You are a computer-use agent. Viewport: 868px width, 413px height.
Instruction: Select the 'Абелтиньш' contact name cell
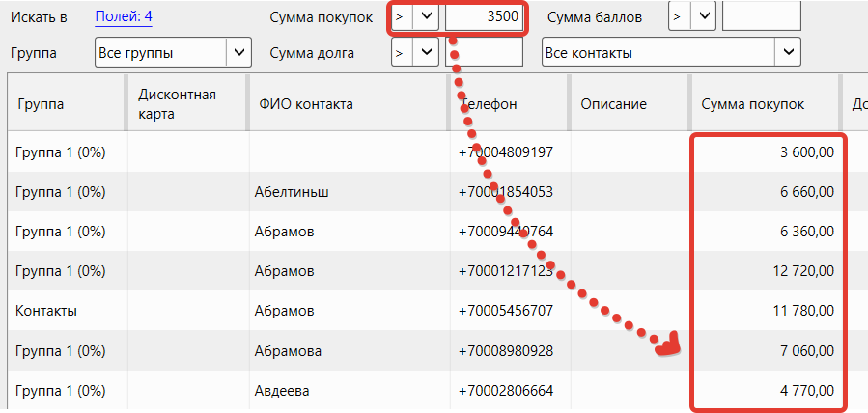[292, 192]
